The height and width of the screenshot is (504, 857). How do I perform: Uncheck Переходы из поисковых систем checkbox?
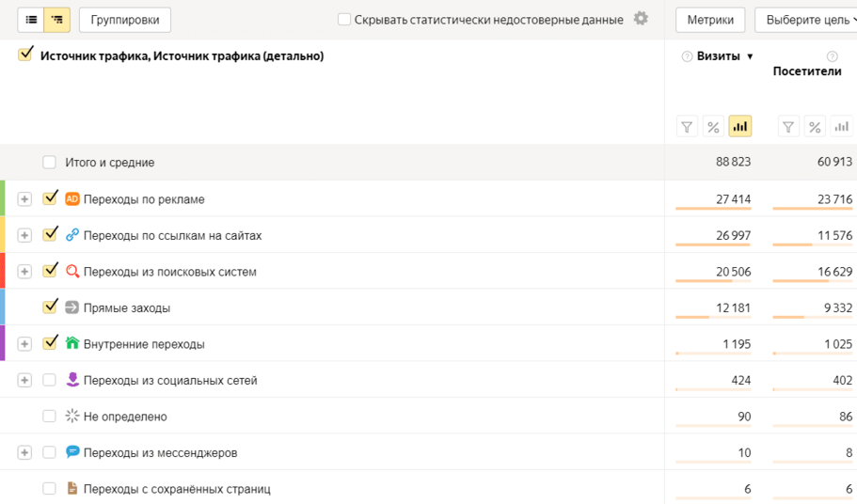pos(50,270)
